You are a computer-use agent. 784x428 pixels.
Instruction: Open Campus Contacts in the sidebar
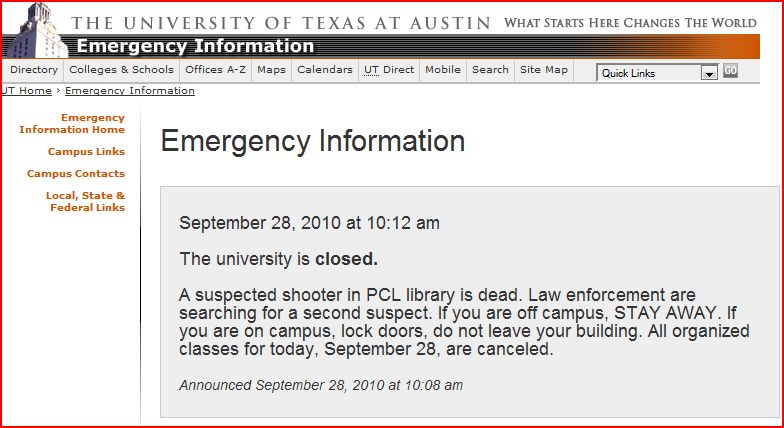(76, 174)
